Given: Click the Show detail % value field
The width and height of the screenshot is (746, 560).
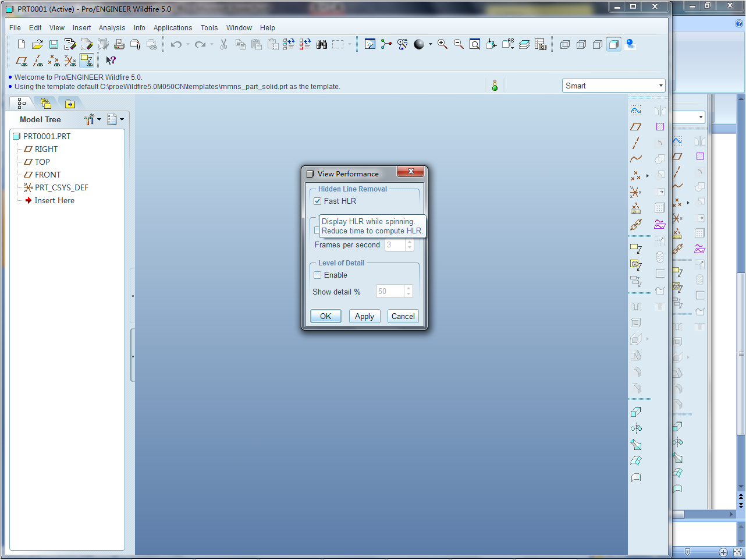Looking at the screenshot, I should 390,291.
